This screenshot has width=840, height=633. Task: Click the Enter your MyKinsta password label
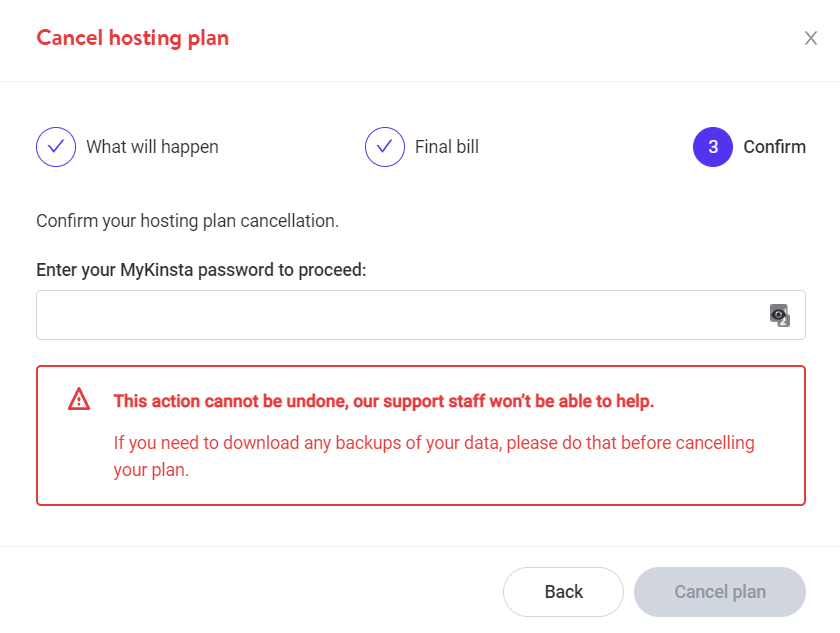pyautogui.click(x=201, y=270)
